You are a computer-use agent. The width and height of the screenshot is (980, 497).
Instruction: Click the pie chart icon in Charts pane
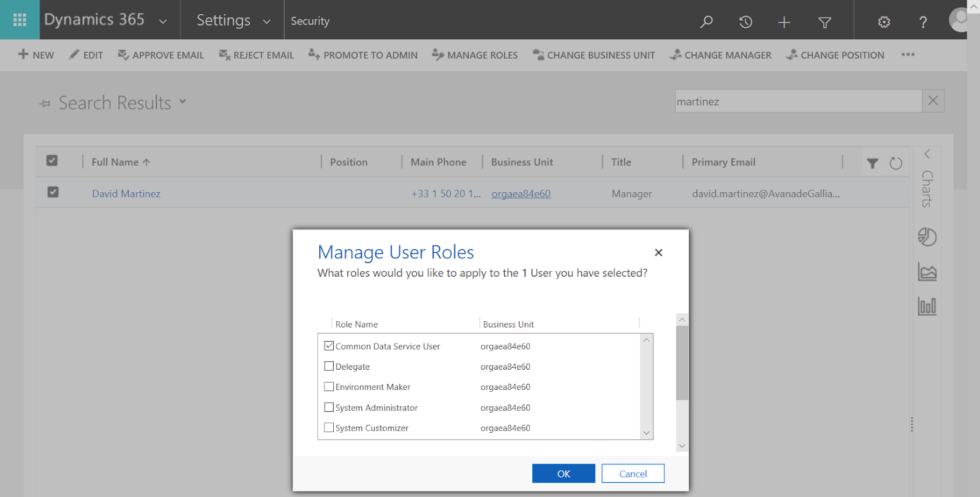(x=927, y=237)
